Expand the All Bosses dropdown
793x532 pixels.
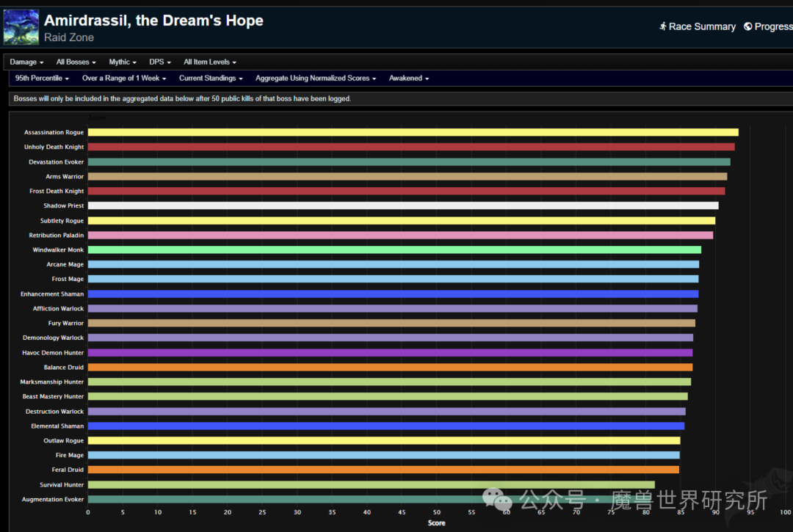pos(76,62)
